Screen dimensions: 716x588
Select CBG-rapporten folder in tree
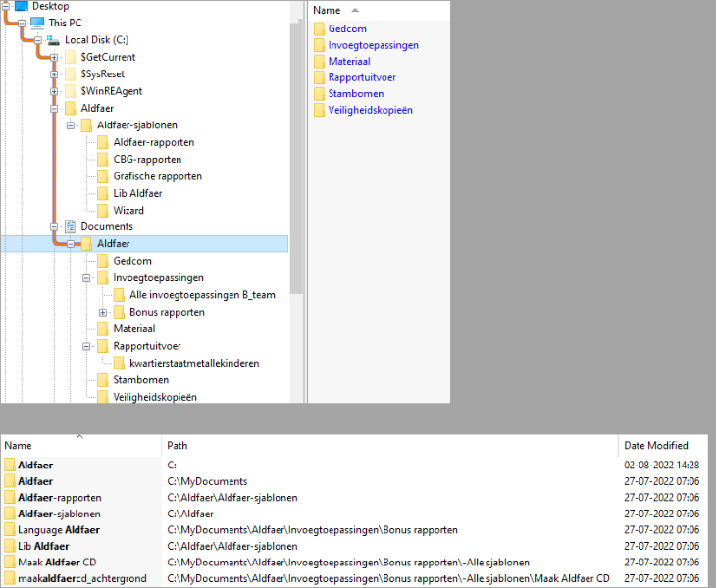tap(147, 159)
